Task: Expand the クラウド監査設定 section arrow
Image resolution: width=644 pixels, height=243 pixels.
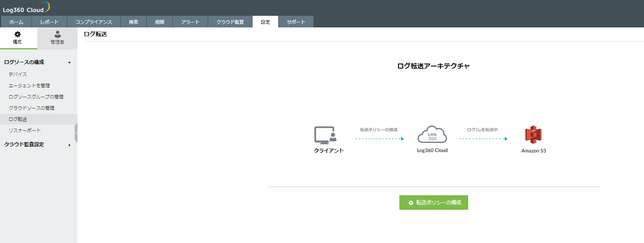Action: [x=69, y=145]
